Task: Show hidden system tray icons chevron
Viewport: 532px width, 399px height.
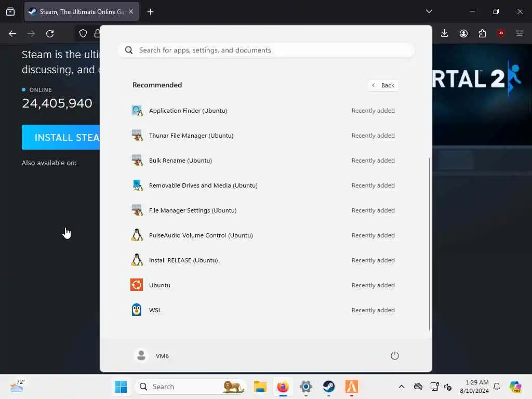Action: (402, 387)
